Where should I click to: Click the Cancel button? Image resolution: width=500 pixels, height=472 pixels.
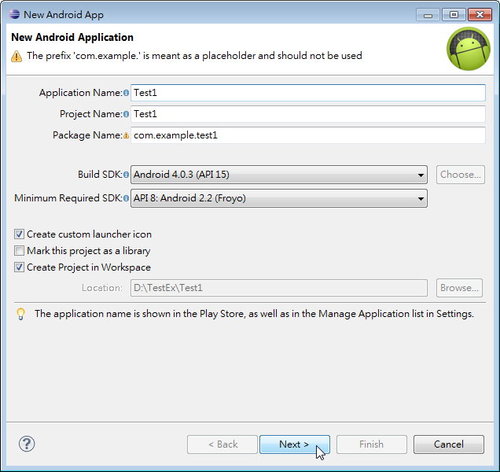pos(449,444)
